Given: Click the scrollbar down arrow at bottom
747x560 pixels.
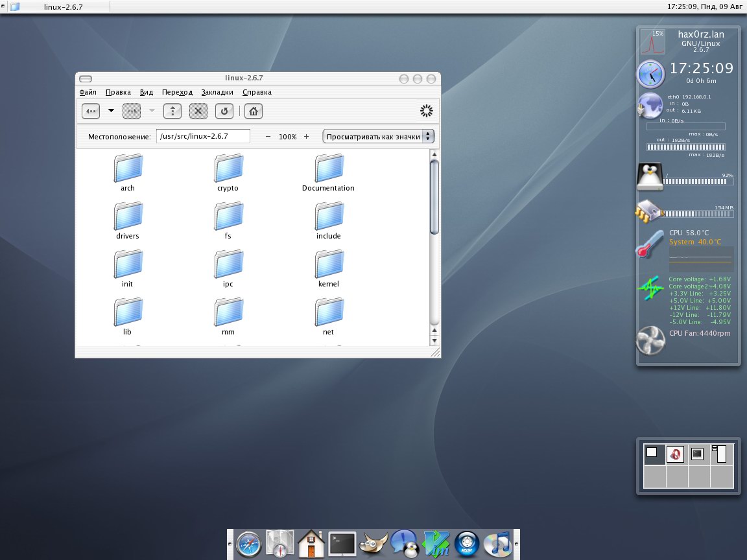Looking at the screenshot, I should tap(434, 340).
